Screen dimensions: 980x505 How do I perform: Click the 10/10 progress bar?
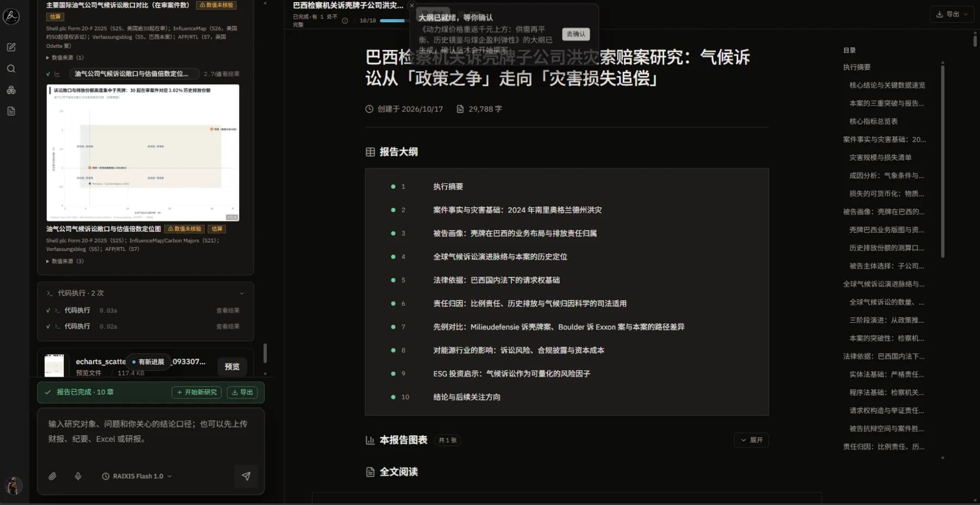(393, 21)
